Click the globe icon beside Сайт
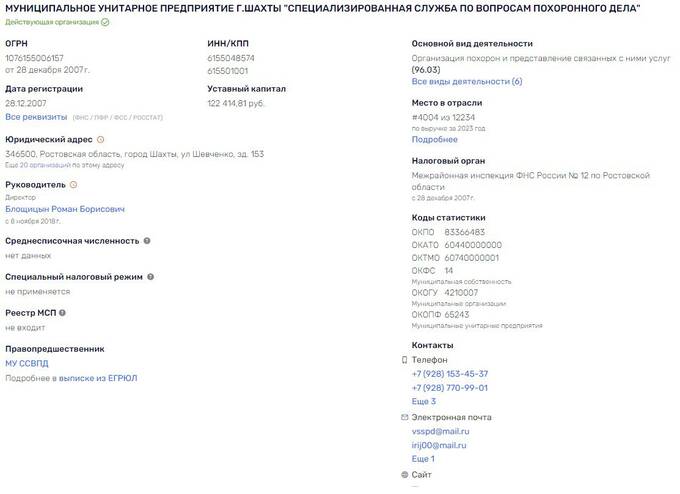 (404, 474)
